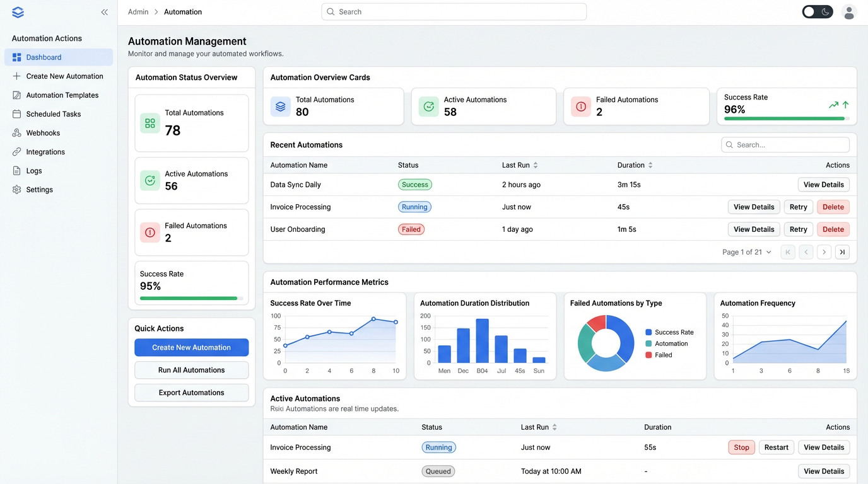Sort Recent Automations by Last Run column
Screen dimensions: 868x484
(536, 165)
